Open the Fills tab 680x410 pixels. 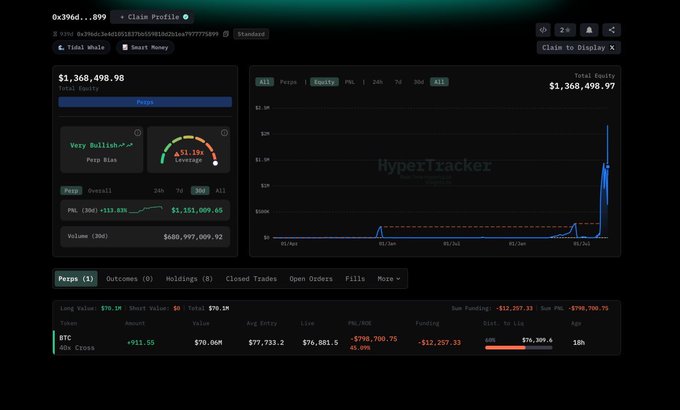coord(355,279)
